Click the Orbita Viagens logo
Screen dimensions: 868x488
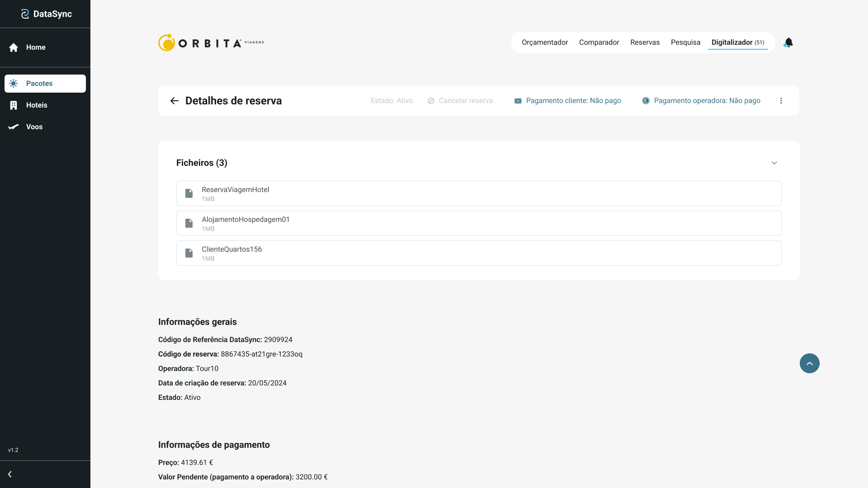point(211,43)
